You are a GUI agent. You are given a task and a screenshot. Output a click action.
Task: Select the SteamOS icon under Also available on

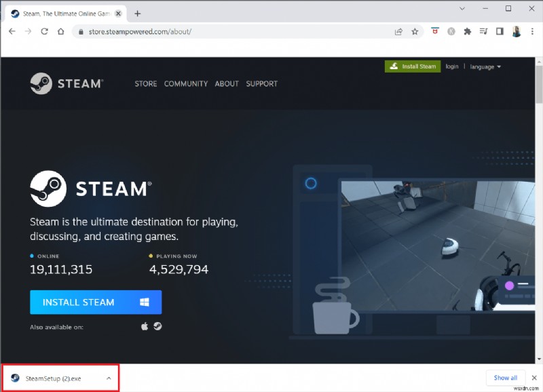click(x=157, y=326)
